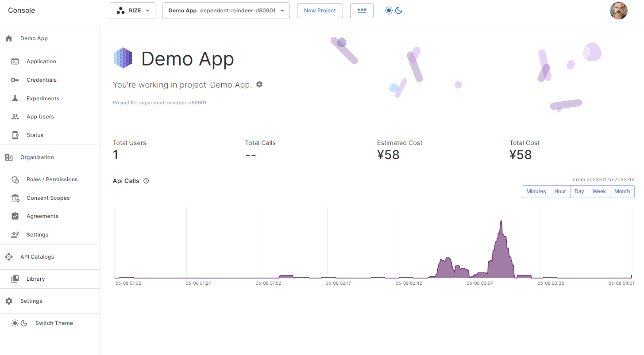This screenshot has width=644, height=355.
Task: Open the Application sidebar item
Action: click(x=41, y=61)
